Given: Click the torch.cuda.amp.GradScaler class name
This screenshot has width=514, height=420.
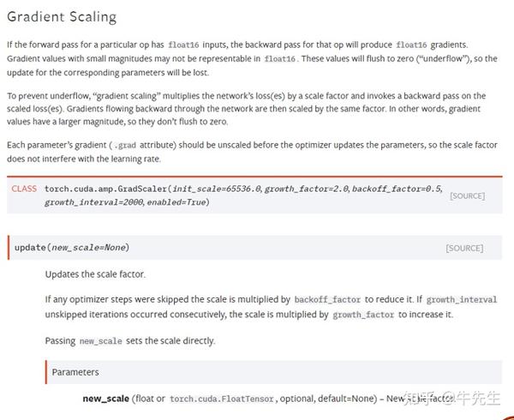Looking at the screenshot, I should 106,188.
